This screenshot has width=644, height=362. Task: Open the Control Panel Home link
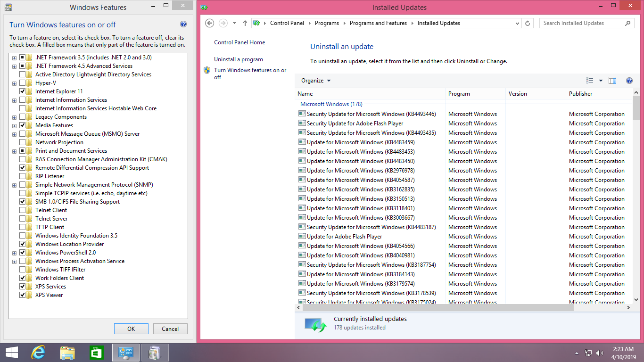coord(239,42)
